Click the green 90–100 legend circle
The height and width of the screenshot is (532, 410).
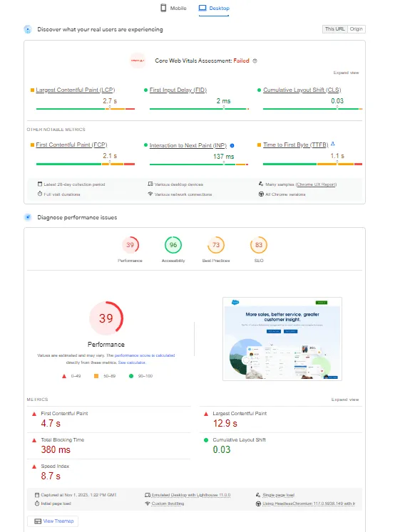(131, 376)
